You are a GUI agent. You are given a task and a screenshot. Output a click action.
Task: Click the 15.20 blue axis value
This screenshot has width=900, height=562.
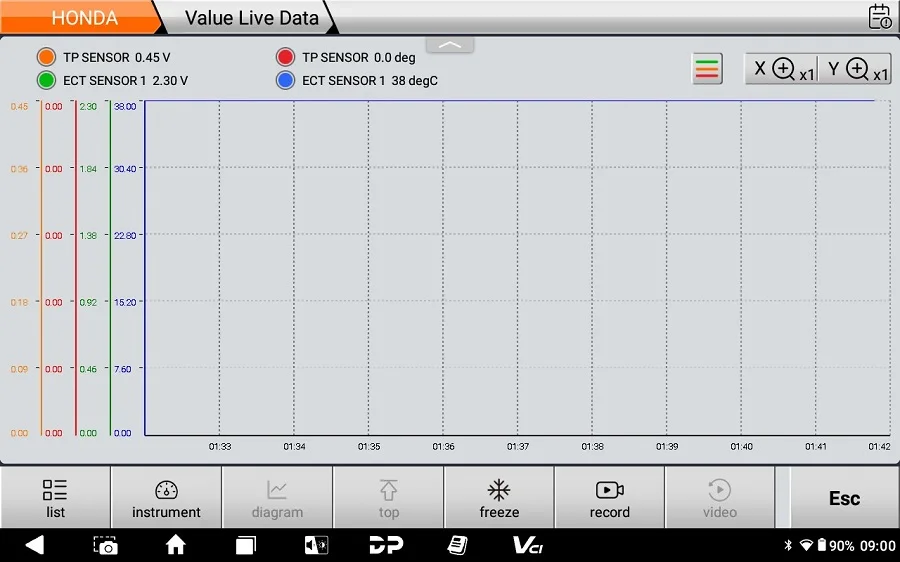coord(125,302)
